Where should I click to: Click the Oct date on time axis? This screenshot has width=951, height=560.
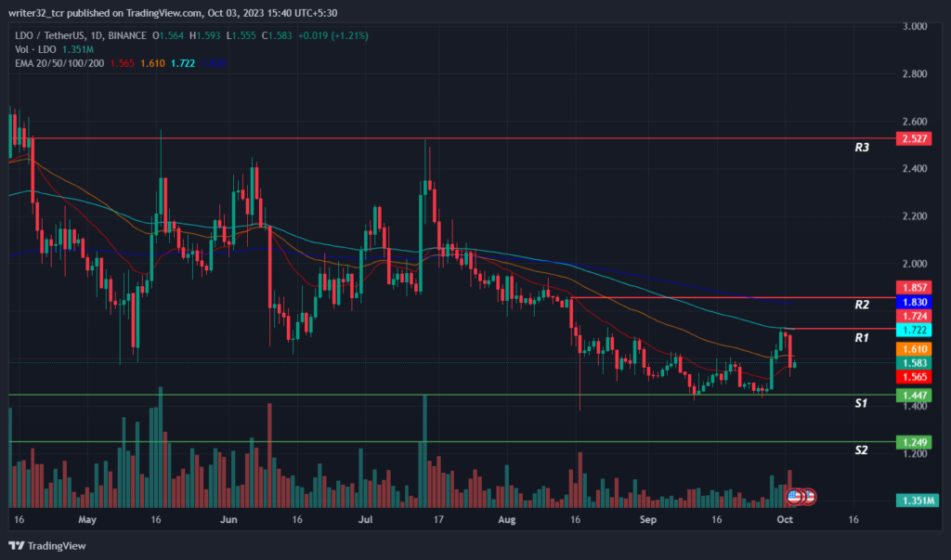(x=785, y=519)
